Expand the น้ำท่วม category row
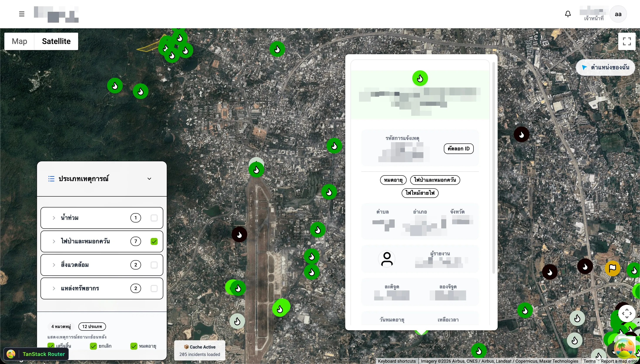 click(54, 218)
